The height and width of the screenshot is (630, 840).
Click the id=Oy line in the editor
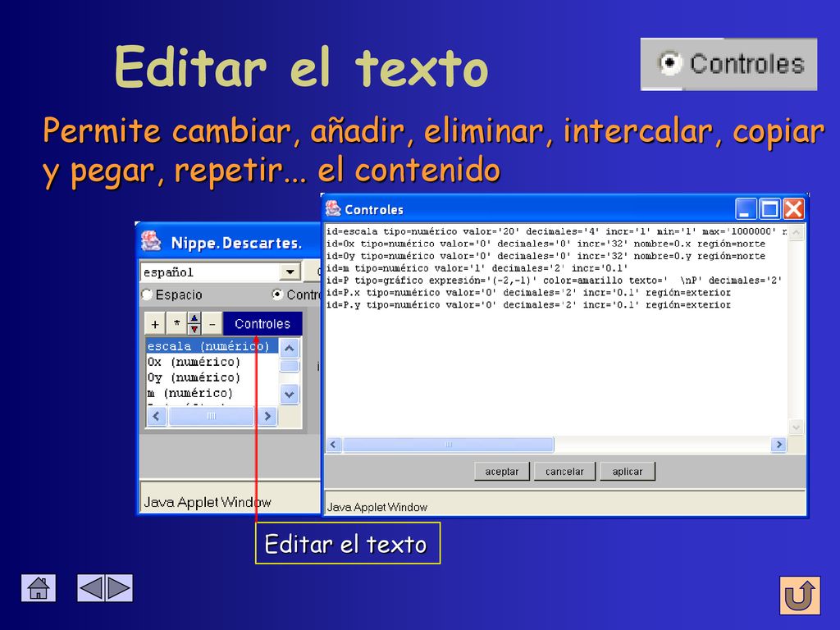tap(546, 256)
